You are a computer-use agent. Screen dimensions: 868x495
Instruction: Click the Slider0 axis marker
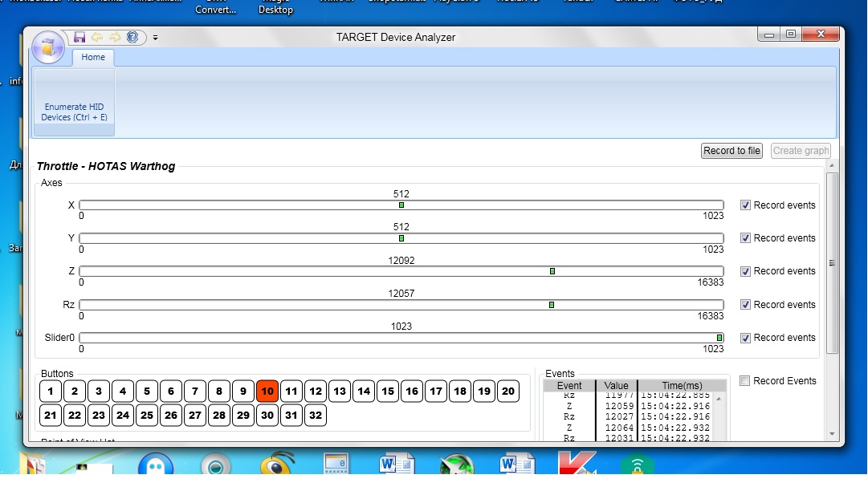click(719, 338)
